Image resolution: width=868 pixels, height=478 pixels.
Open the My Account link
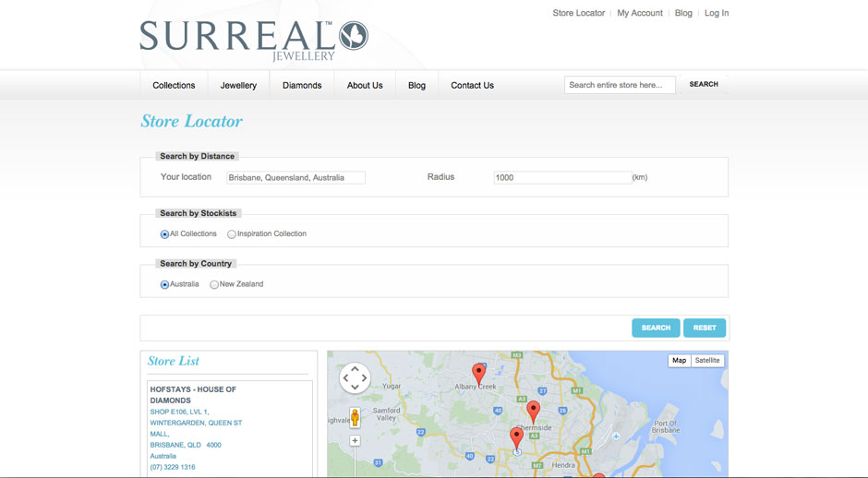640,13
